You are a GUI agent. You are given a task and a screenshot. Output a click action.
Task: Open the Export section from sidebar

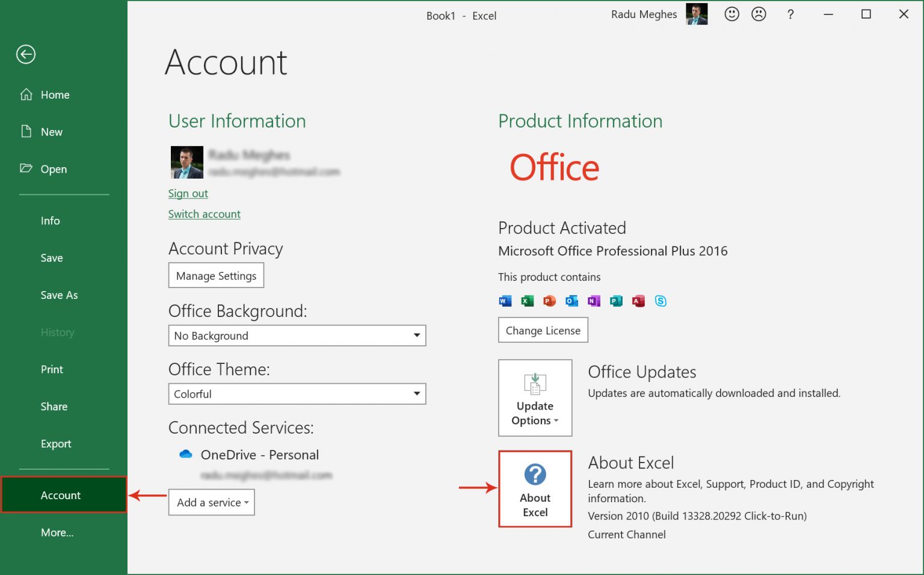pos(55,443)
